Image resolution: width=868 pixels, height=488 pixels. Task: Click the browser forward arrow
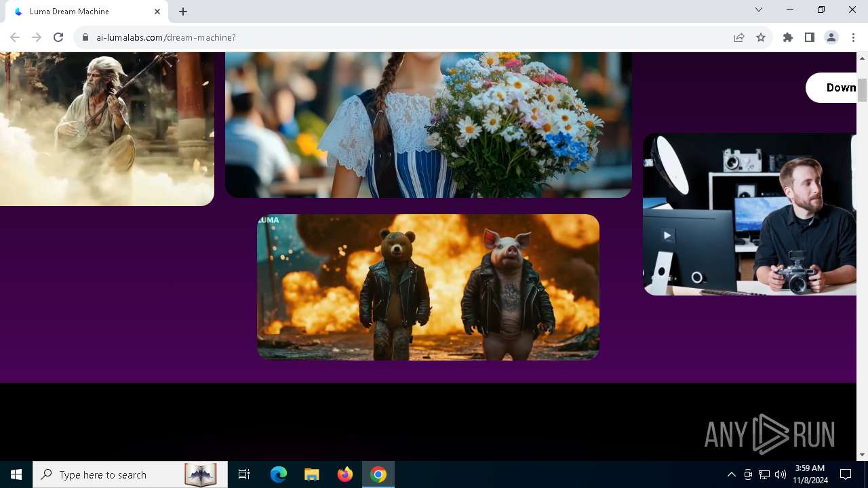[x=37, y=37]
